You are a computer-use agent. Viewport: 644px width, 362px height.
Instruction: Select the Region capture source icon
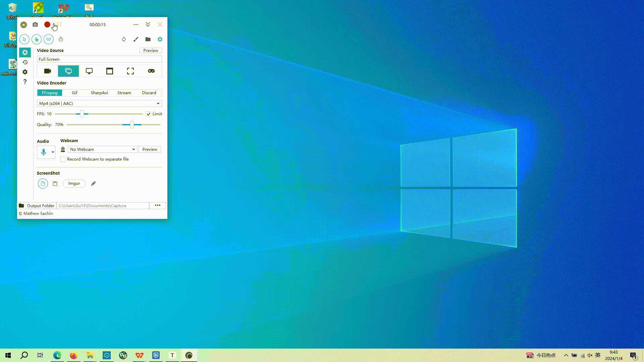click(130, 71)
